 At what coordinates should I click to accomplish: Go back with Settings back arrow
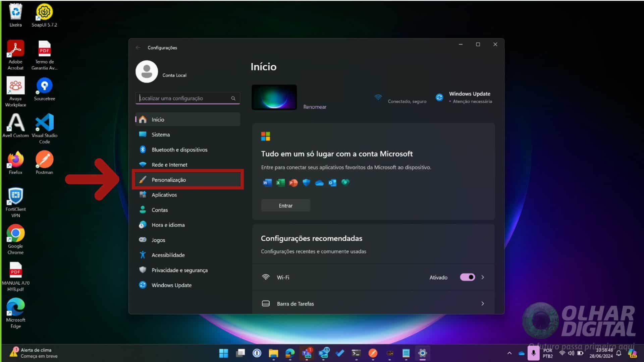138,48
